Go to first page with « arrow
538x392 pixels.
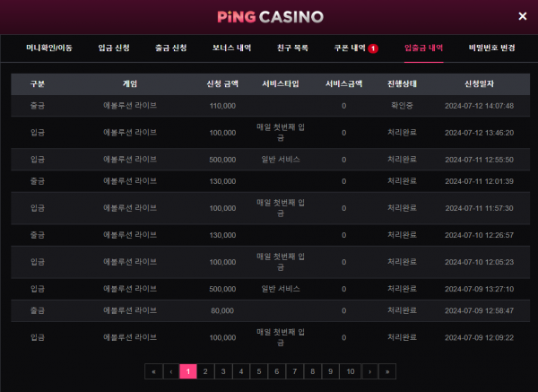point(153,371)
